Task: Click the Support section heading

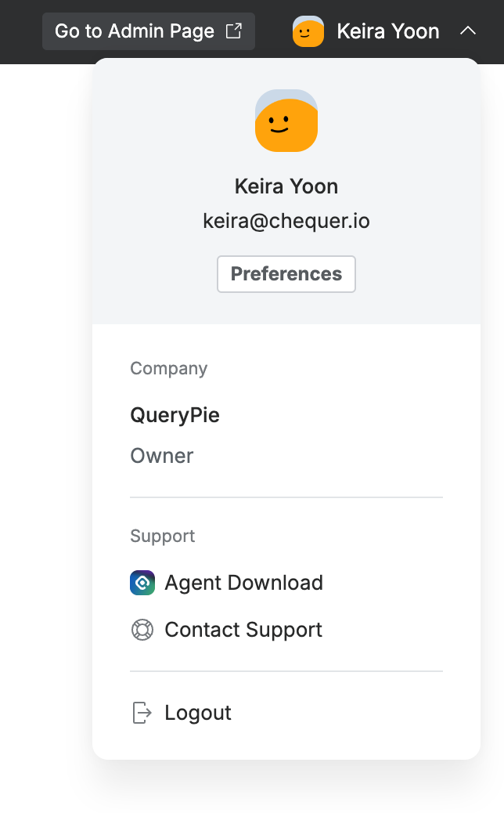Action: [x=163, y=536]
